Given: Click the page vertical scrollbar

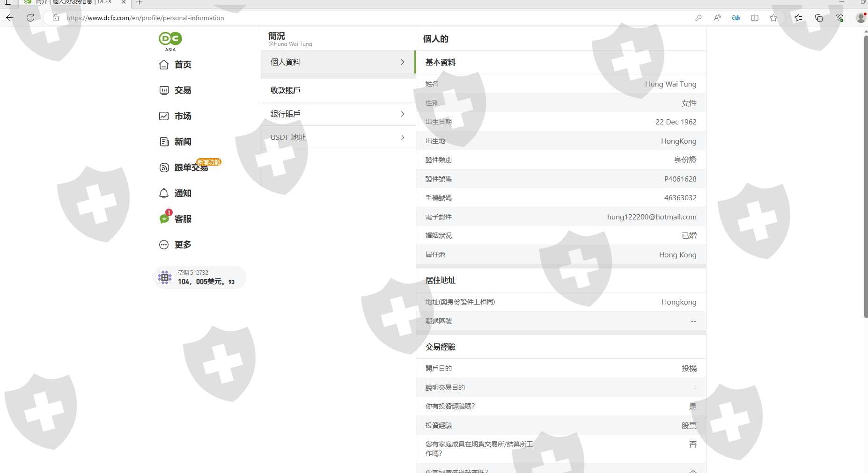Looking at the screenshot, I should (865, 178).
